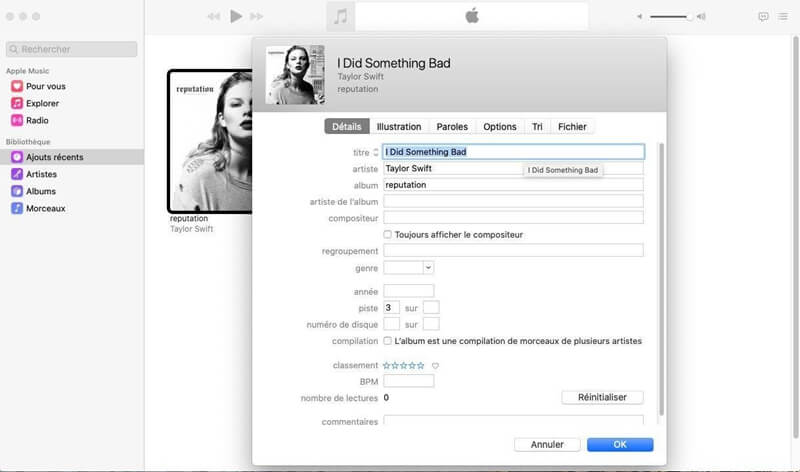Click the artiste de l'album field
800x472 pixels.
point(513,201)
